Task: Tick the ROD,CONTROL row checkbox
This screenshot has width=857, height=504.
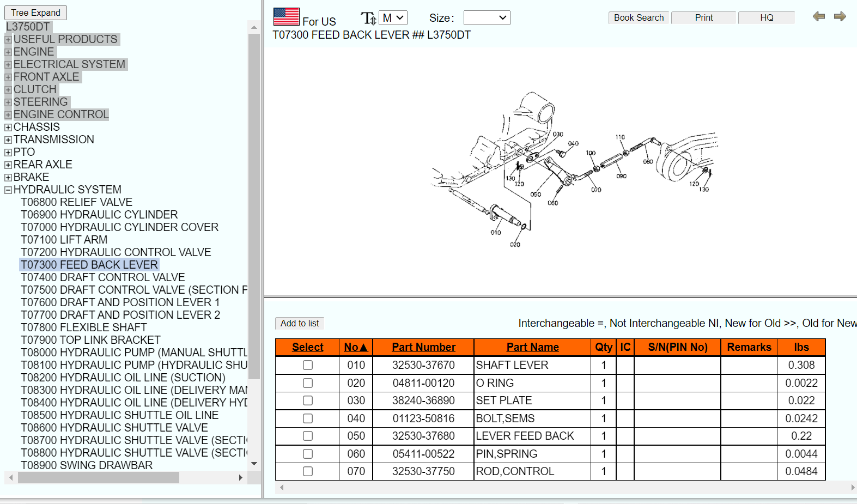Action: (x=308, y=471)
